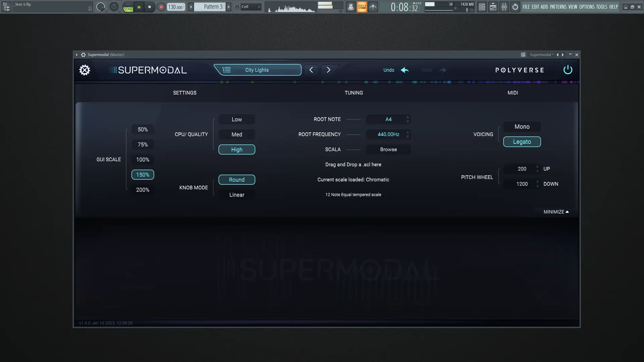Select Low CPU quality option
Screen dimensions: 644x362
point(236,119)
